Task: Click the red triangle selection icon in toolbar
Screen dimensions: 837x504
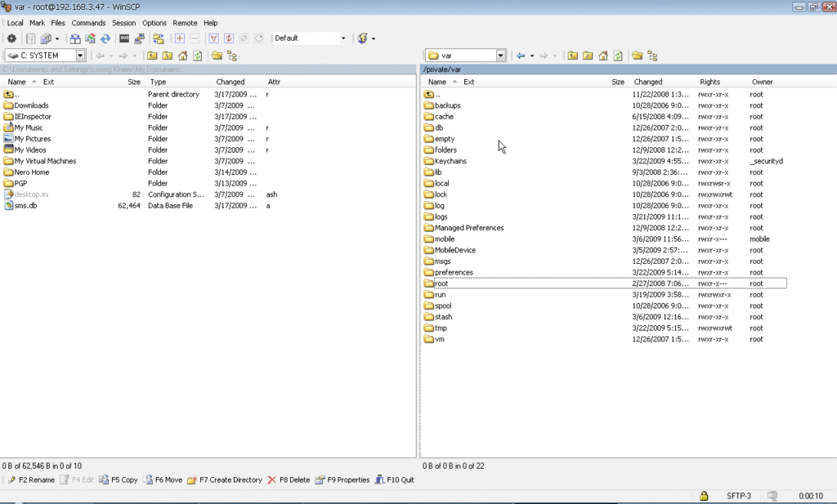Action: click(213, 38)
